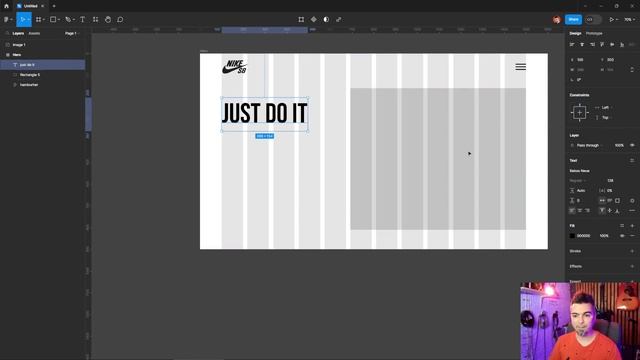Remove the black fill with minus
This screenshot has width=640, height=360.
632,236
